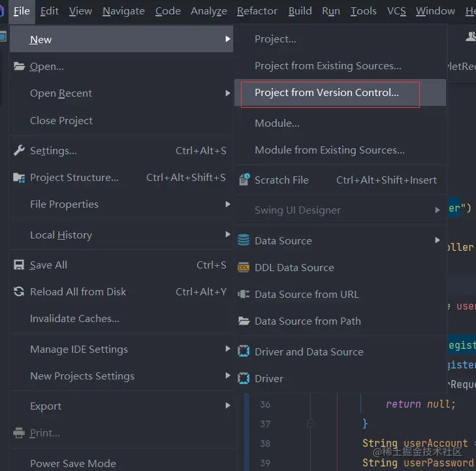The image size is (476, 471).
Task: Click the Open folder icon
Action: point(19,66)
